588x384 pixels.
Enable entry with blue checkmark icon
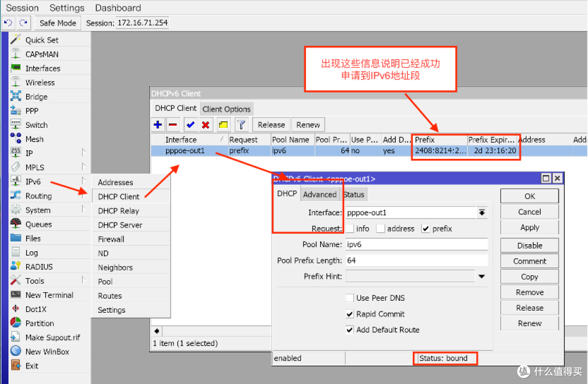click(191, 125)
